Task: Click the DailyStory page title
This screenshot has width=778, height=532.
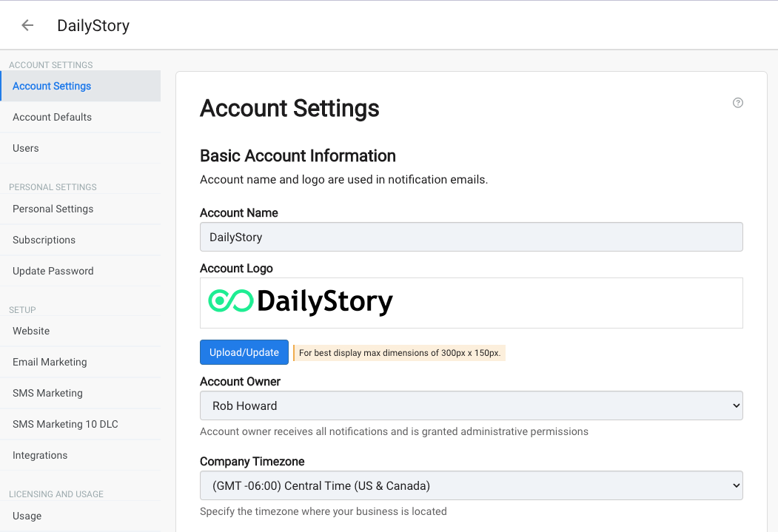Action: pos(93,26)
